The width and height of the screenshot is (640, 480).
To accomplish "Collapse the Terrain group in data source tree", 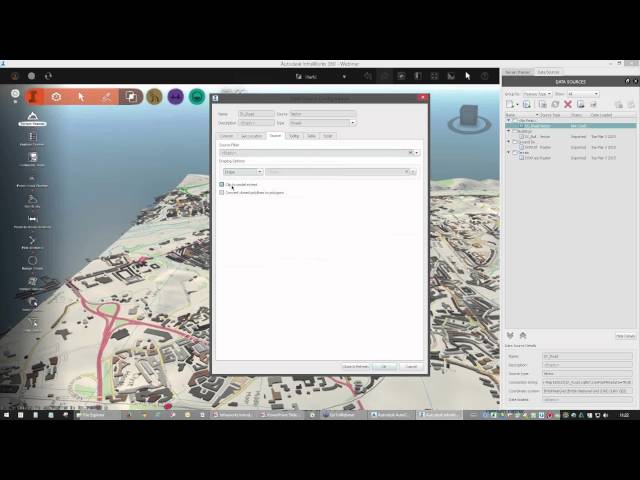I will click(509, 152).
